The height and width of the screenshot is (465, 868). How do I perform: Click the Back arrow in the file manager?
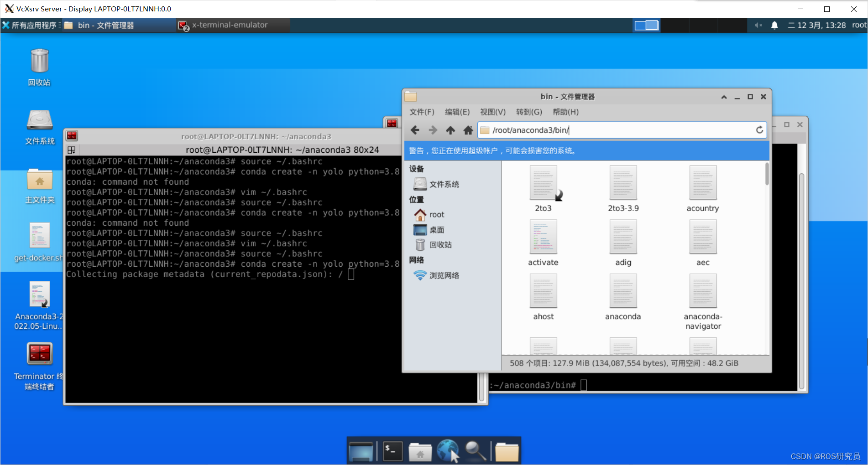(415, 130)
